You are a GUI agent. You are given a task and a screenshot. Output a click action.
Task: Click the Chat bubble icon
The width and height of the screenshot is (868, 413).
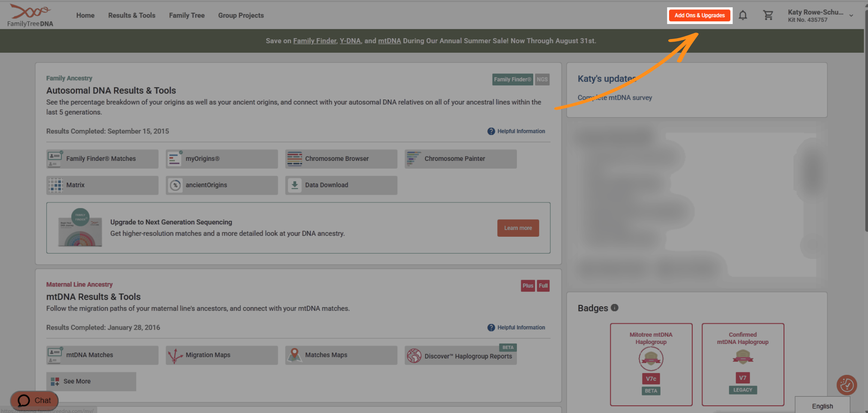24,401
